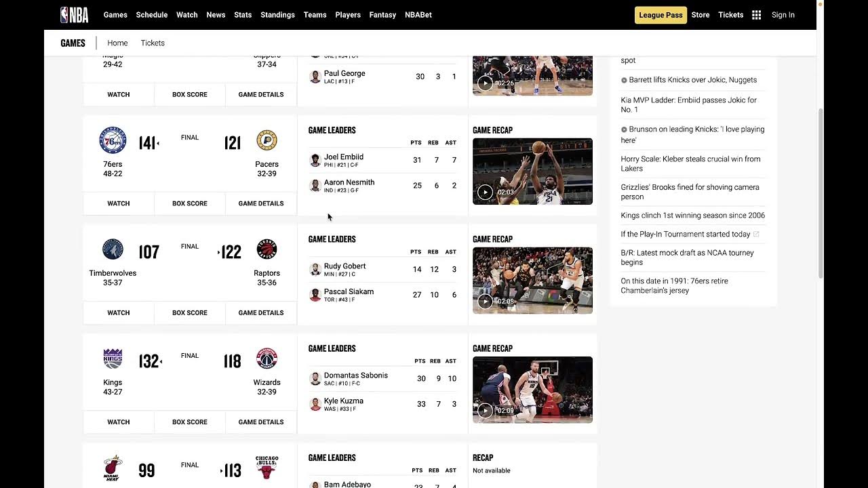Image resolution: width=868 pixels, height=488 pixels.
Task: Open Game Details for Kings vs Wizards
Action: click(261, 422)
